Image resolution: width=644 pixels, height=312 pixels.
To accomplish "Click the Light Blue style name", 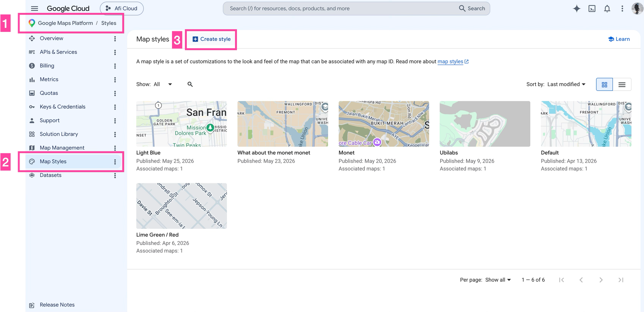I will point(148,153).
